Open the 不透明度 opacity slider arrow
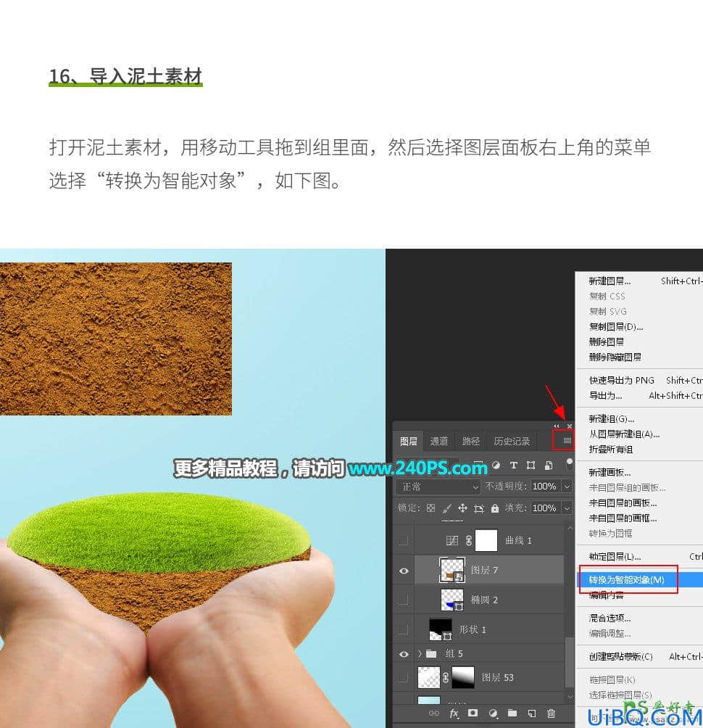The height and width of the screenshot is (728, 703). point(567,486)
